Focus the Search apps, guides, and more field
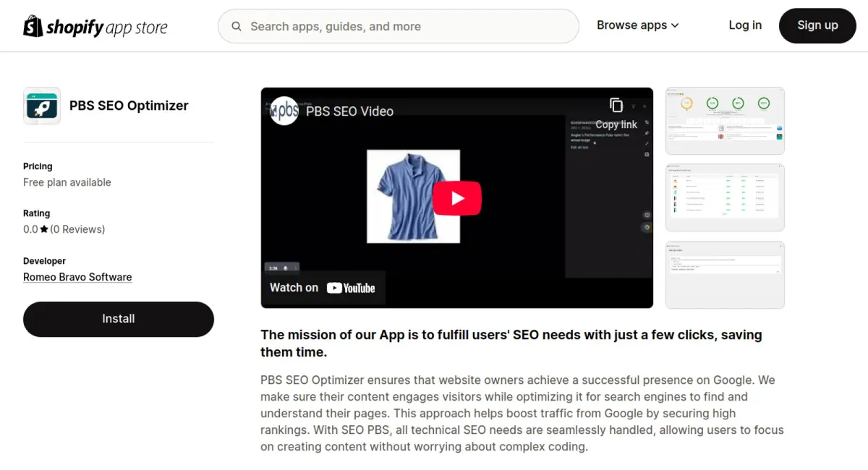The image size is (868, 470). 399,27
